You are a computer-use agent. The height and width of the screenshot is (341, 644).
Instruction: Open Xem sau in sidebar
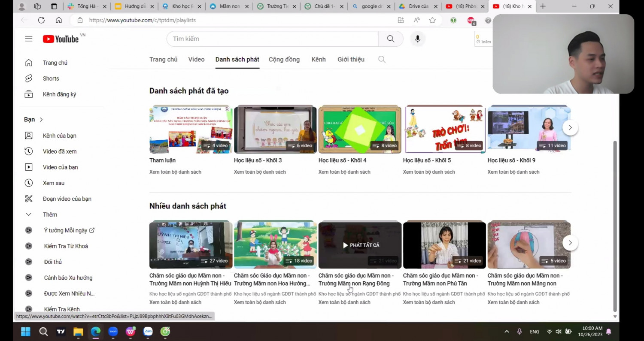[53, 183]
